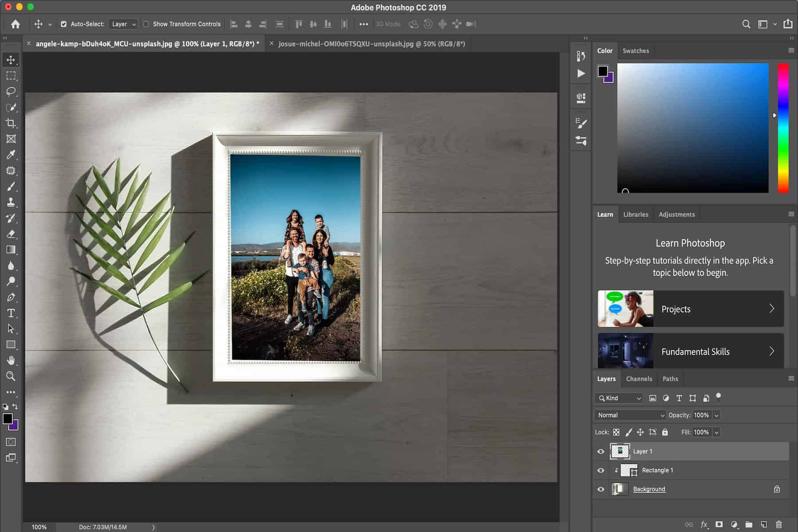Select the Crop tool

pyautogui.click(x=11, y=123)
